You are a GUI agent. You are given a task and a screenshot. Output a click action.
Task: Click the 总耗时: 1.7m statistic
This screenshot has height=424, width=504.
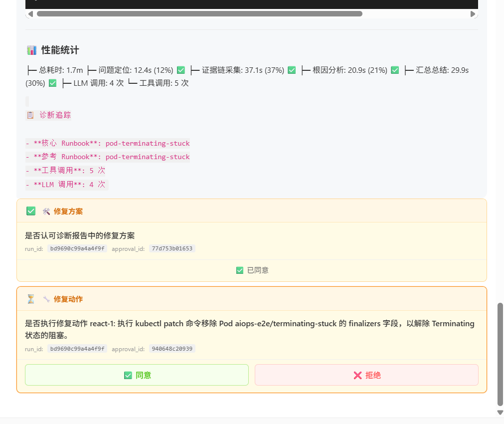[61, 70]
